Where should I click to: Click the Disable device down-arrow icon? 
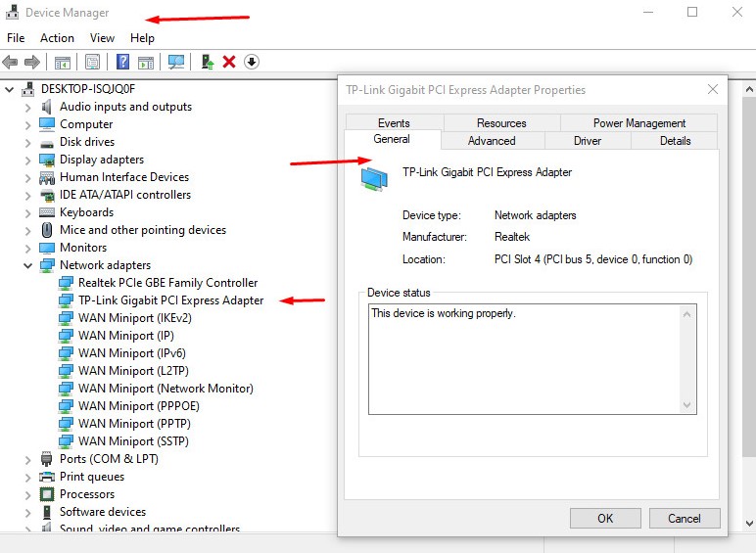252,62
